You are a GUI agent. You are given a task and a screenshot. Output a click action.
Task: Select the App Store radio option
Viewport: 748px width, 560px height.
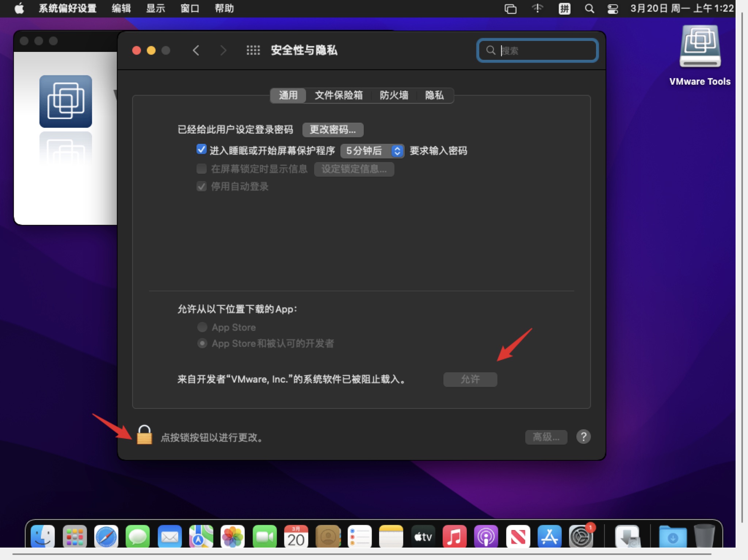(202, 327)
